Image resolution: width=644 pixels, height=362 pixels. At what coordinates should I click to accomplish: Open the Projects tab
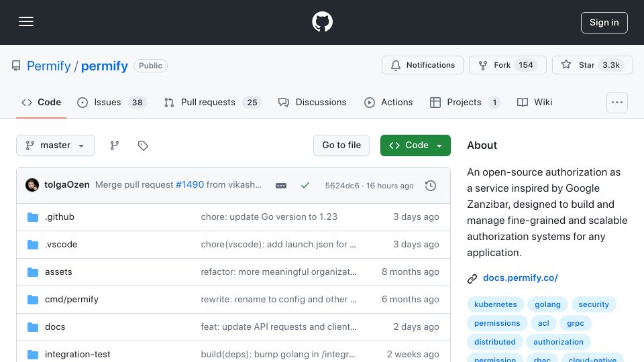(464, 102)
